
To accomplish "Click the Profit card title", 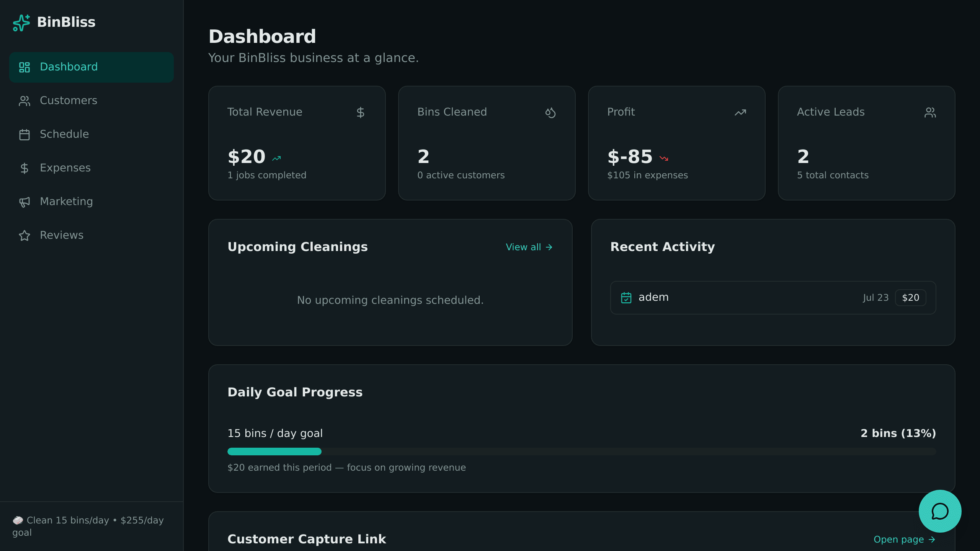I will [621, 112].
